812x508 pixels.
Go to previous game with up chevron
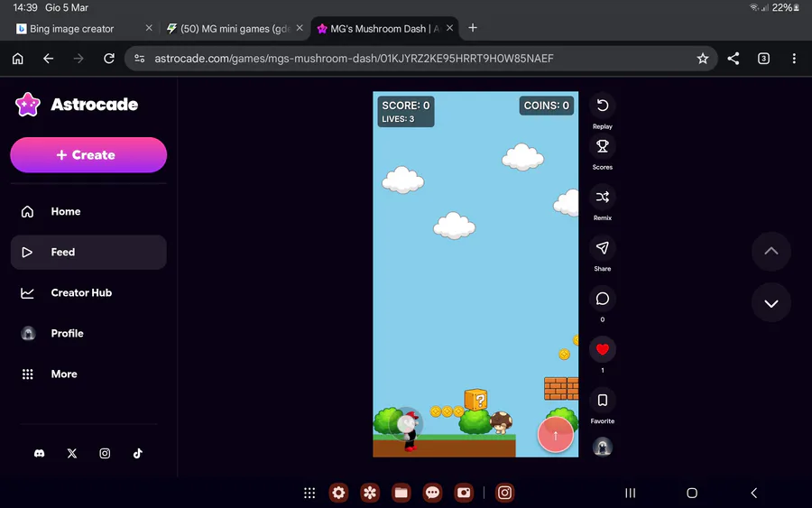pyautogui.click(x=771, y=251)
